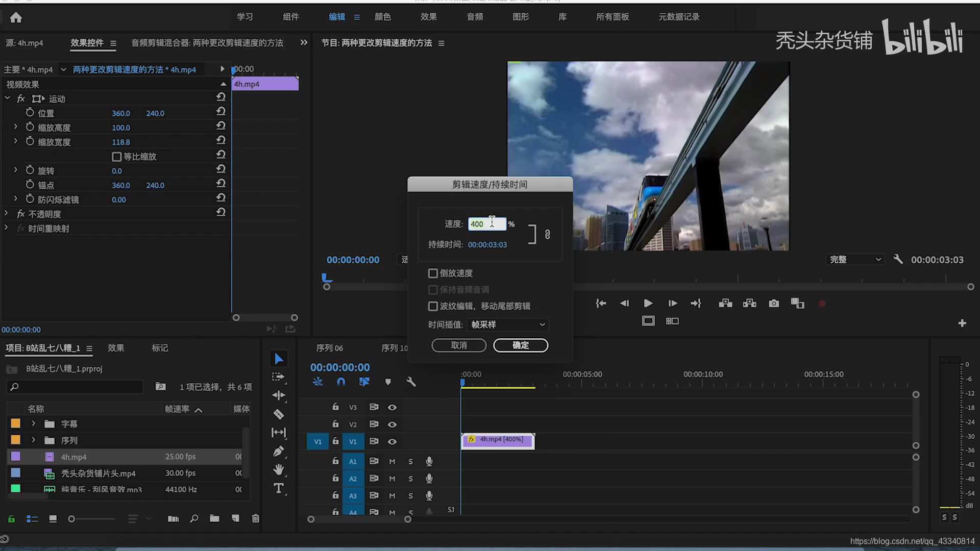This screenshot has height=551, width=980.
Task: Select the Hand tool
Action: coord(279,469)
